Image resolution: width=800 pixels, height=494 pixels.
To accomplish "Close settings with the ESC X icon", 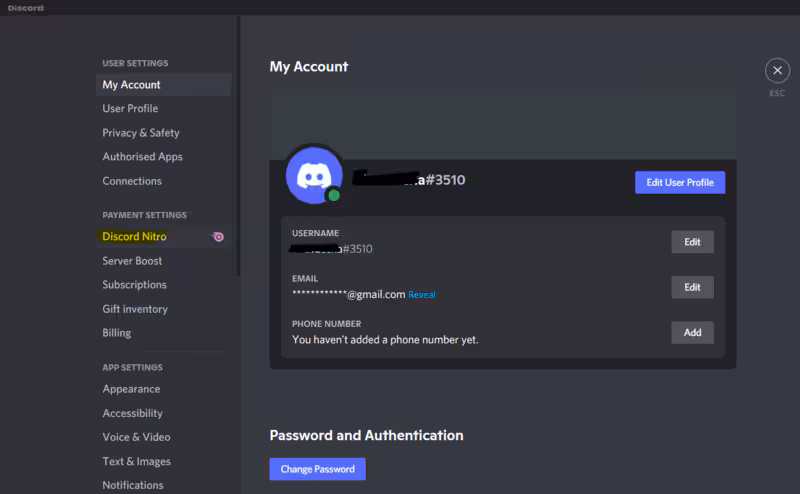I will pyautogui.click(x=777, y=70).
